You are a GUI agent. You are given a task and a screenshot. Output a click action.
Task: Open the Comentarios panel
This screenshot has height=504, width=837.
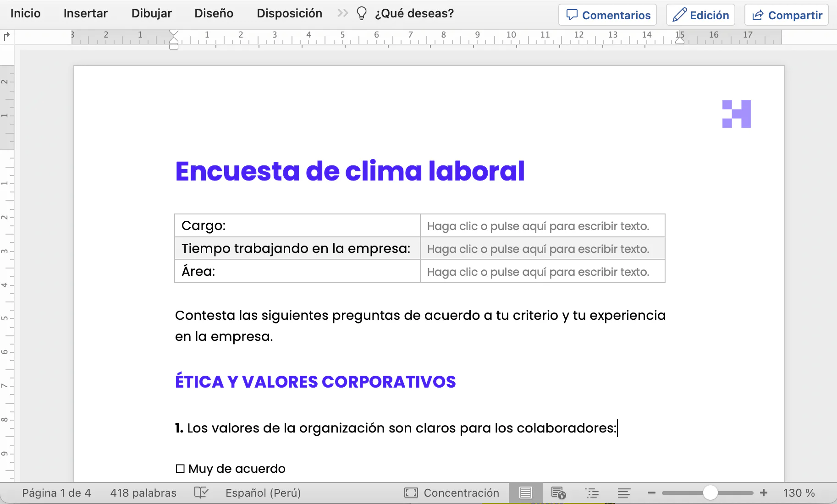607,14
